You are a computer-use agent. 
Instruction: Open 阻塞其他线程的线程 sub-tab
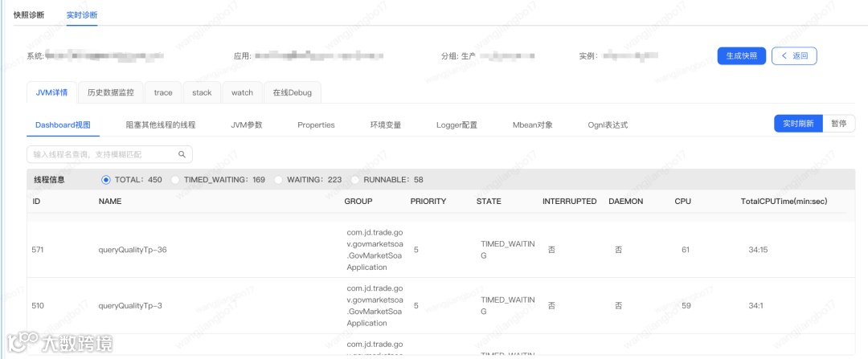point(161,125)
